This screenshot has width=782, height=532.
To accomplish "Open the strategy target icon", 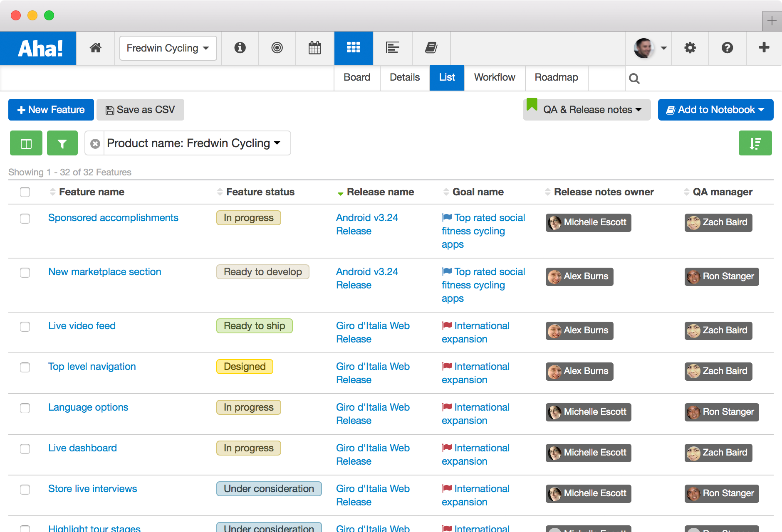I will (277, 48).
